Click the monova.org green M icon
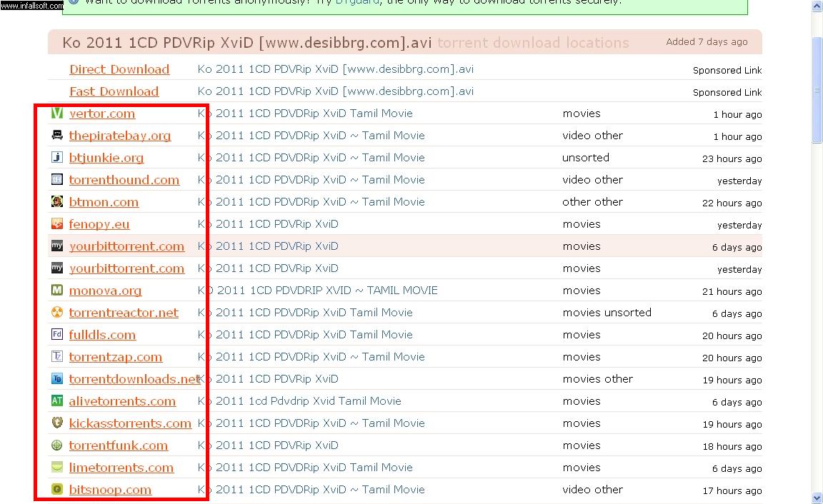This screenshot has height=504, width=823. (56, 290)
